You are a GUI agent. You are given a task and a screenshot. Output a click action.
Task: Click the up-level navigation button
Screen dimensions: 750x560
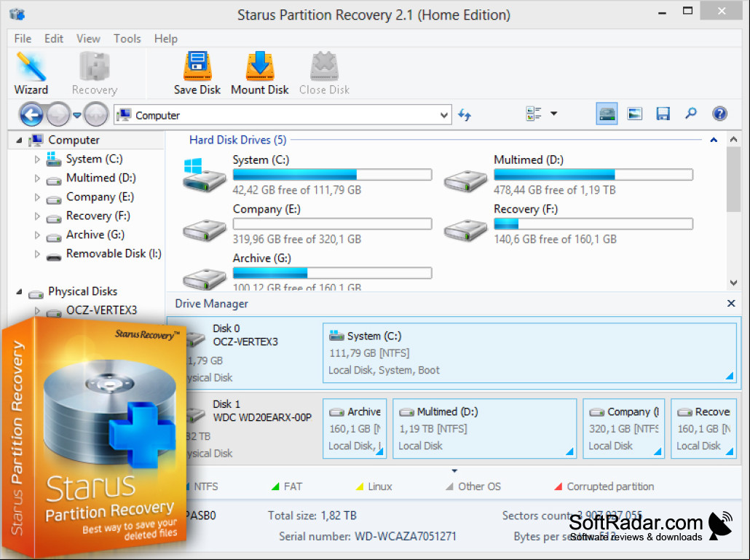click(95, 115)
